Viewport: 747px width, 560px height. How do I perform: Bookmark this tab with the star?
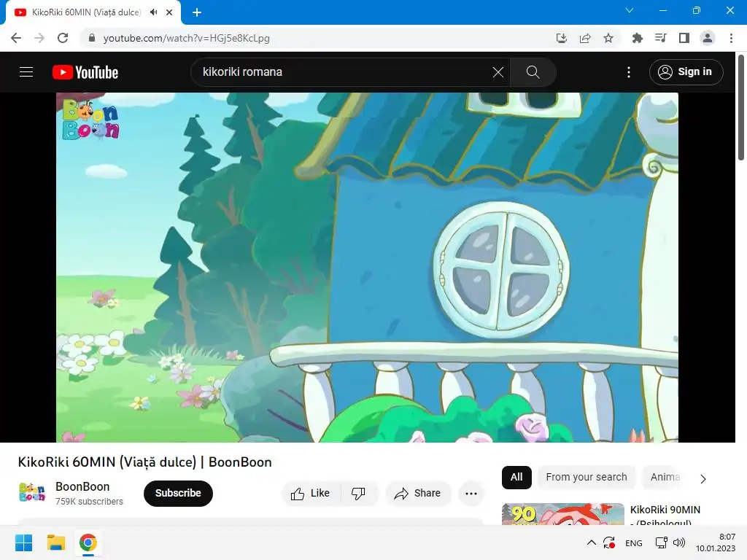click(x=608, y=38)
